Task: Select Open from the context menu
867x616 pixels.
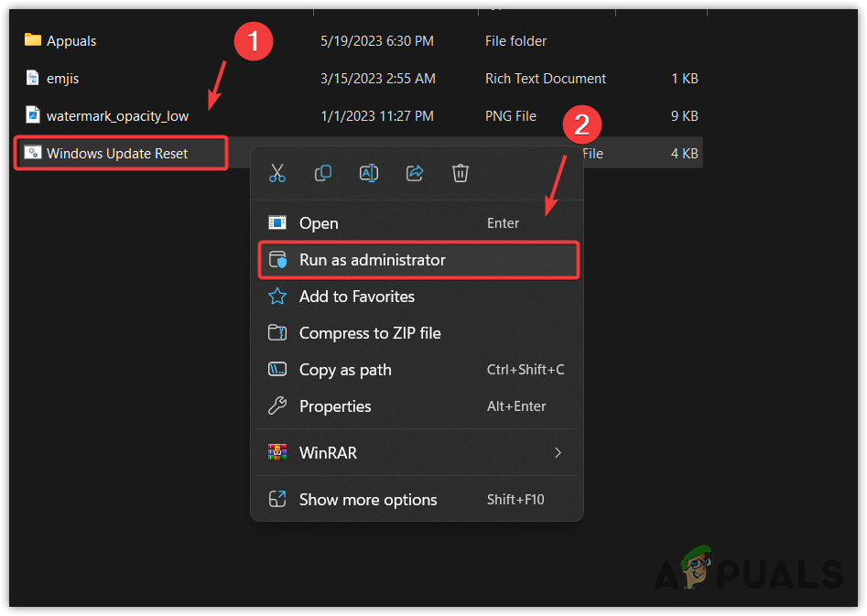Action: point(417,222)
